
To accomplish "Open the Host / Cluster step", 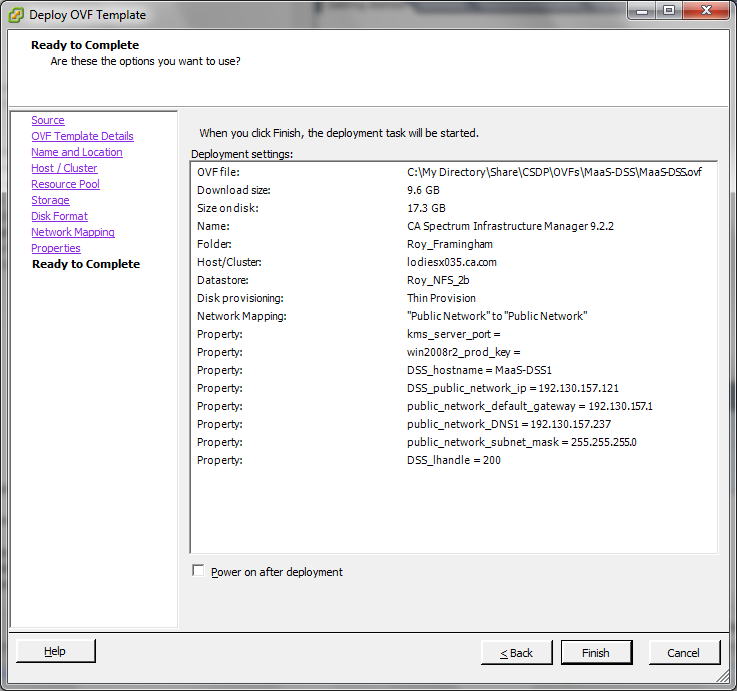I will (64, 168).
